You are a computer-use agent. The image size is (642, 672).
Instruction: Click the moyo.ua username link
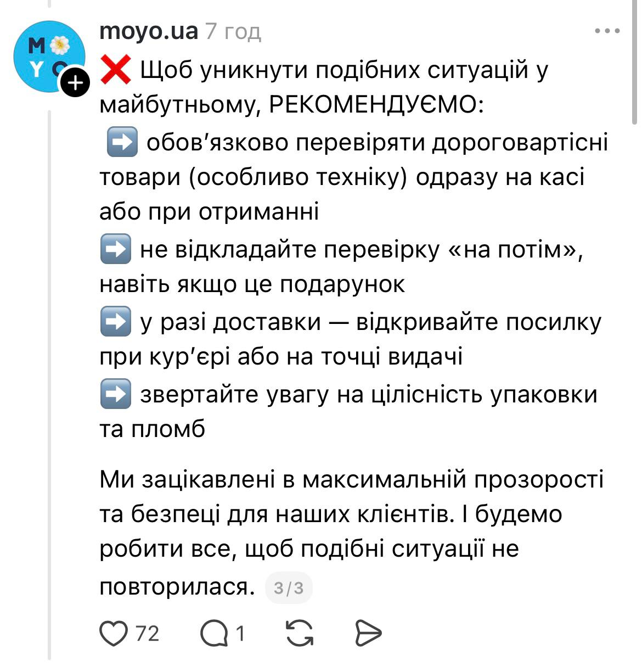click(x=148, y=31)
